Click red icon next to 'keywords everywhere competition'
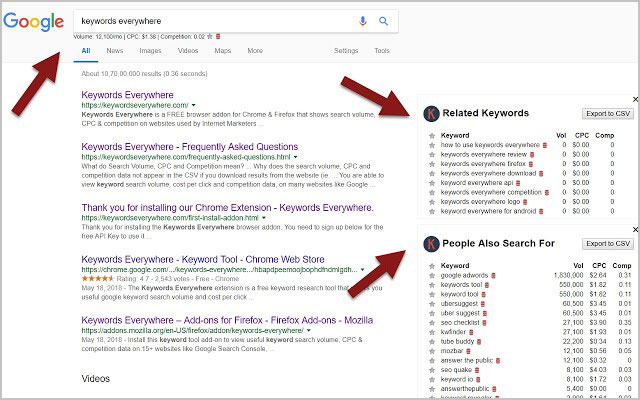 coord(547,193)
